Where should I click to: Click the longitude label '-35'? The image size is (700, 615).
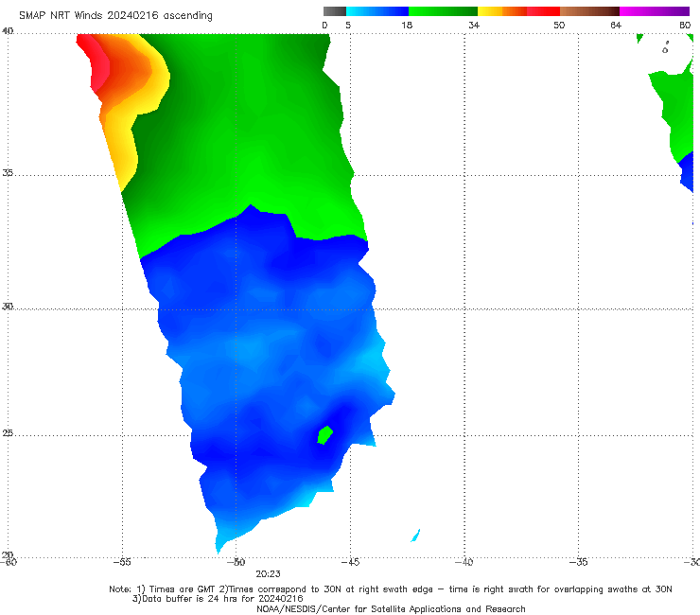pos(578,562)
